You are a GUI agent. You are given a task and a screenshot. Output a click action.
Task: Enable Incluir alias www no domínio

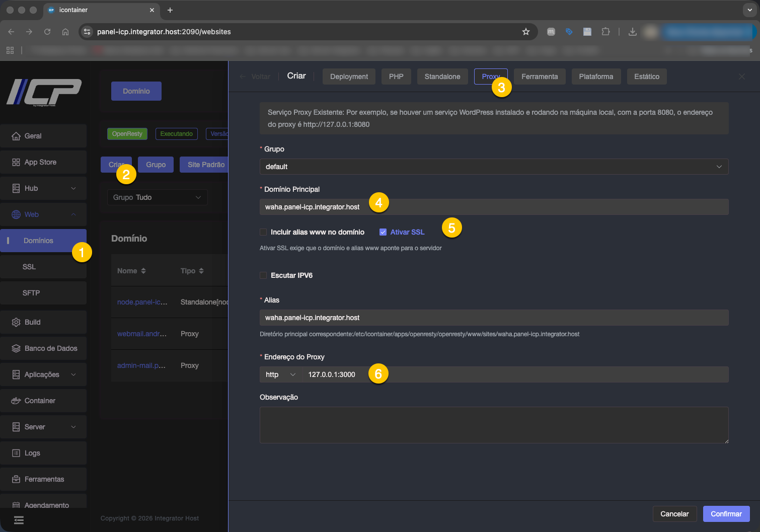tap(263, 232)
